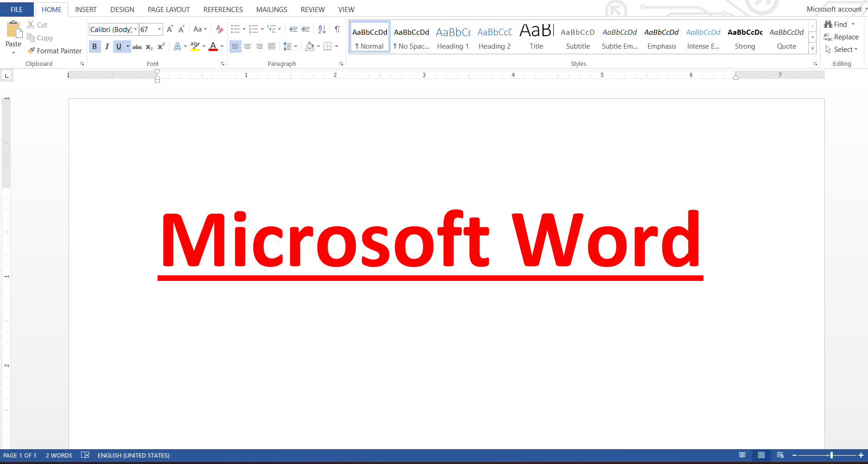Switch to the PAGE LAYOUT tab
This screenshot has height=464, width=868.
pyautogui.click(x=169, y=9)
